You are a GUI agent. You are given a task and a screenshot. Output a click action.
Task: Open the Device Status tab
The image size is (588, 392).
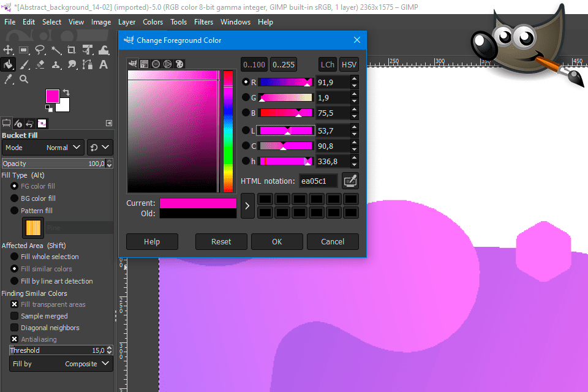(18, 123)
